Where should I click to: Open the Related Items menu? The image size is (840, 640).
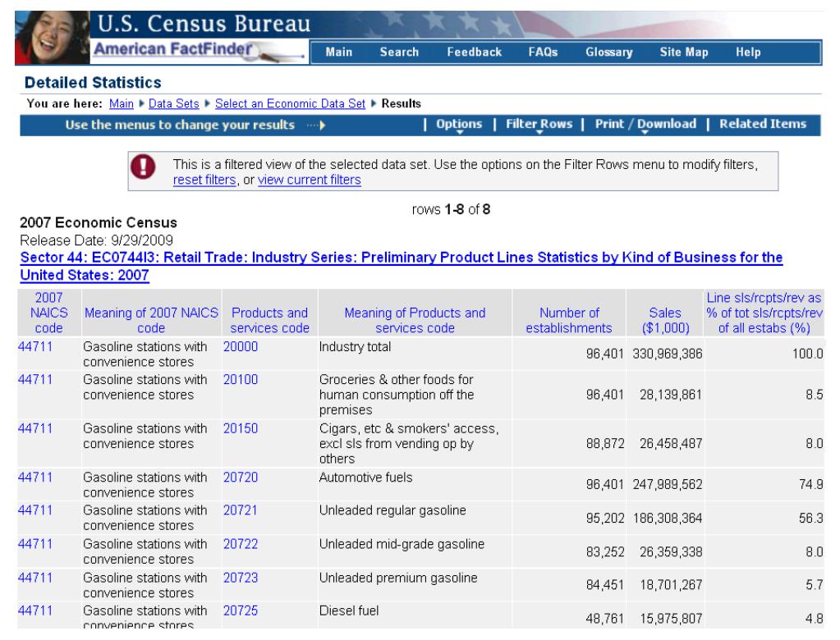pyautogui.click(x=762, y=124)
